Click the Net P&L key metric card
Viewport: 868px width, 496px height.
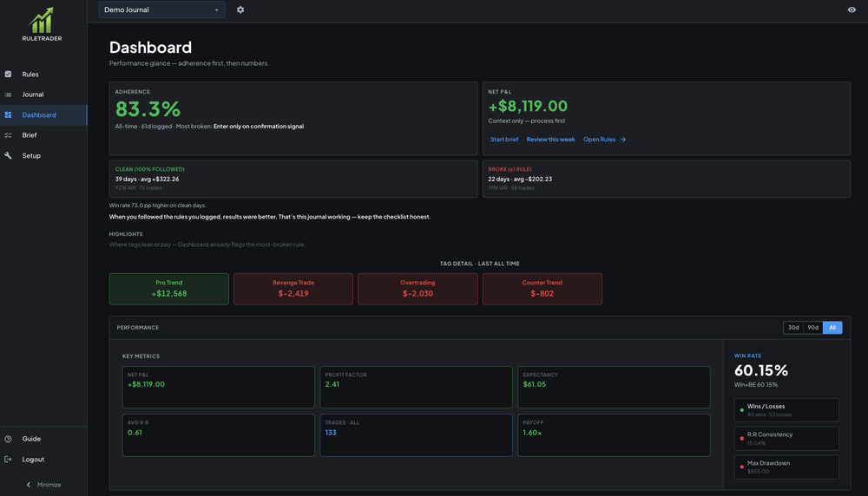click(x=219, y=387)
